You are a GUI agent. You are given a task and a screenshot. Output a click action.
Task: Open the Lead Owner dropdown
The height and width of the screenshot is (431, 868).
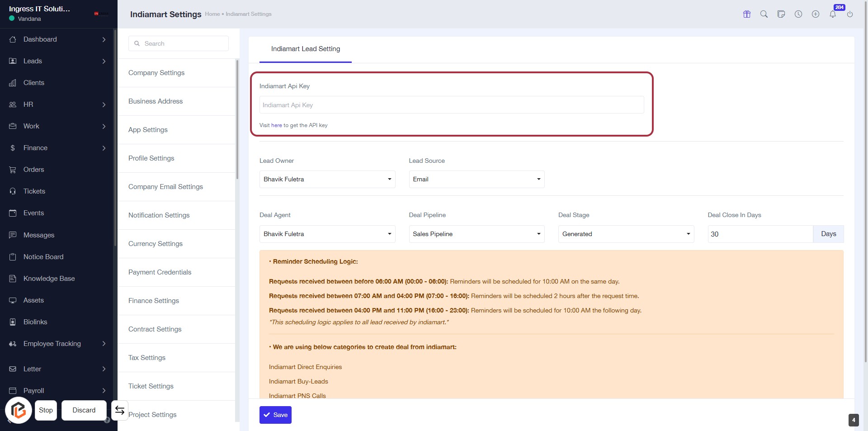point(327,179)
